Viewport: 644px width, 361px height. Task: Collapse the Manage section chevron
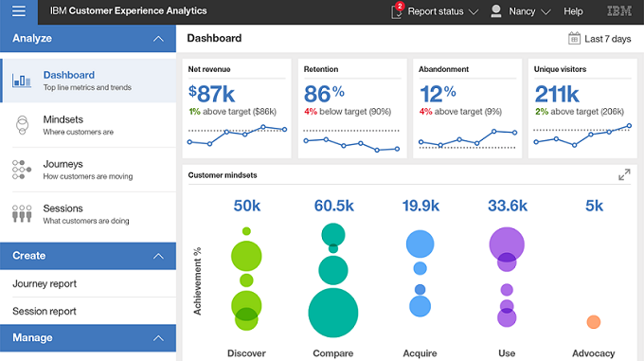coord(158,338)
